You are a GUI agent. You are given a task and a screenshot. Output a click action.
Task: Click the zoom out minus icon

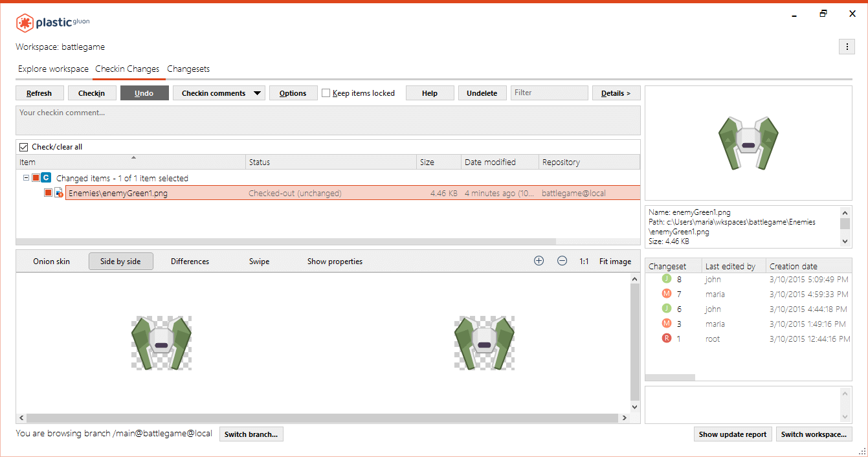click(562, 262)
